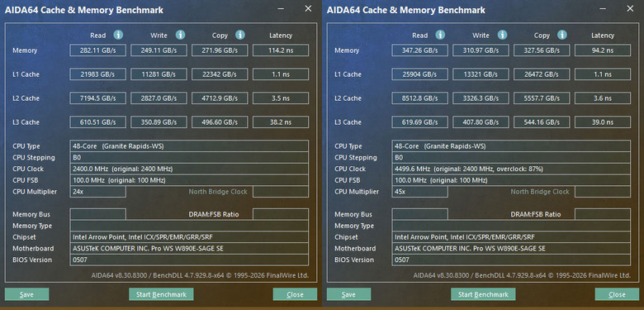Open Write info icon in right window

point(502,35)
